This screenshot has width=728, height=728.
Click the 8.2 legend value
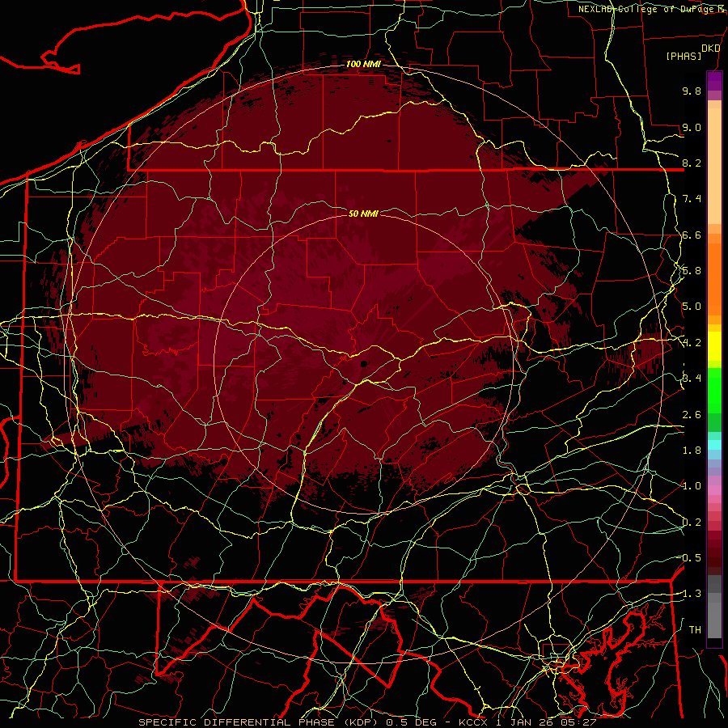(692, 163)
